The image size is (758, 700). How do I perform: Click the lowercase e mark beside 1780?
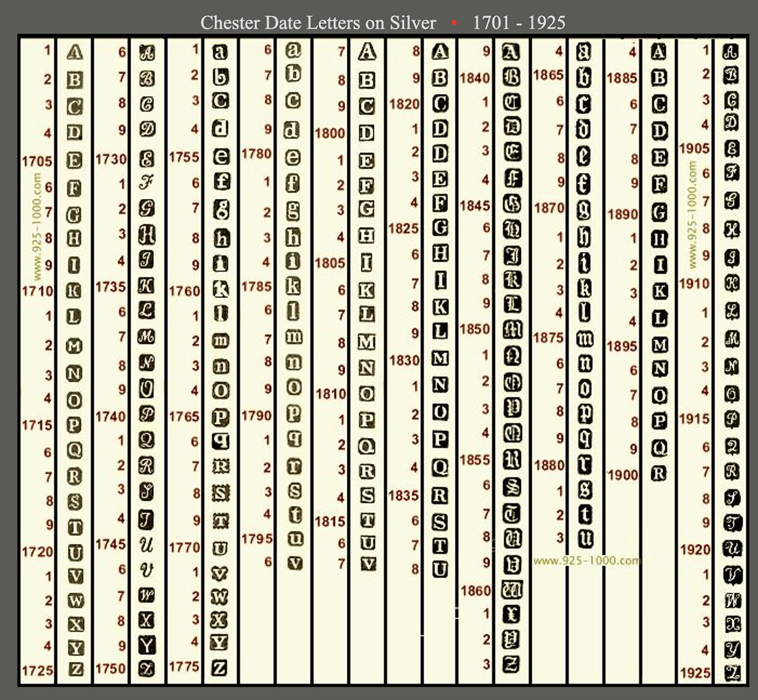[x=293, y=156]
